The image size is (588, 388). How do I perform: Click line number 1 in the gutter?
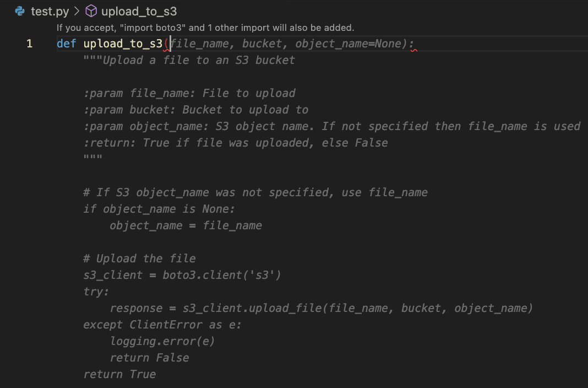29,44
